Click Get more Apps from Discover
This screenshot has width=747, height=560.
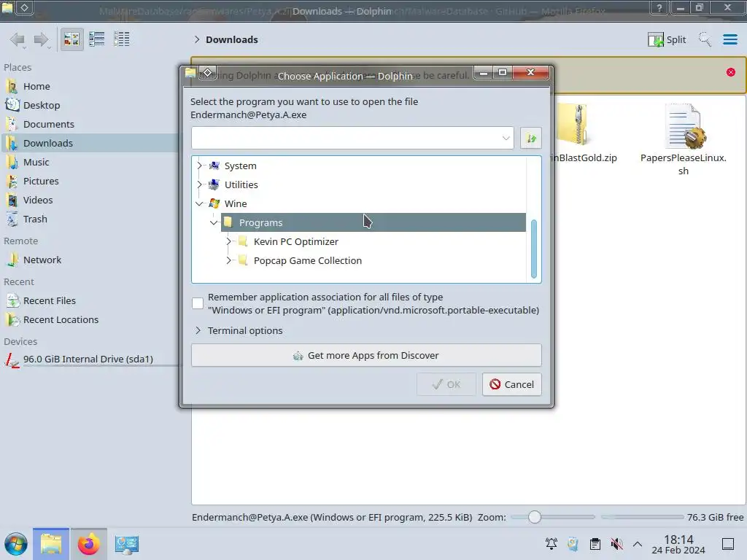click(366, 355)
